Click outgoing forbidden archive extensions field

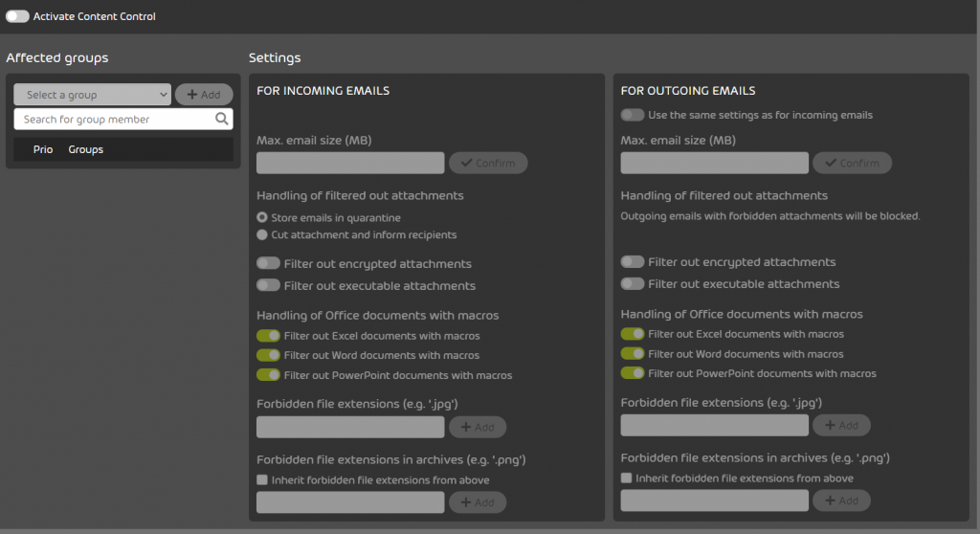[714, 501]
